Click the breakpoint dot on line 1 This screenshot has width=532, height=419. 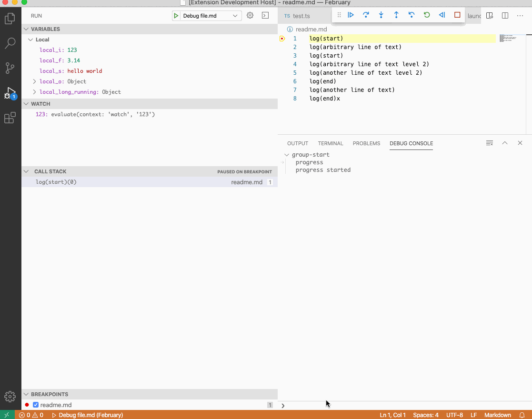point(282,39)
